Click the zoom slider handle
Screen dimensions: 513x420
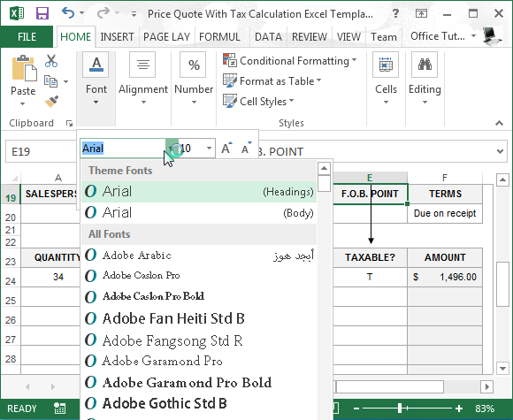(400, 409)
